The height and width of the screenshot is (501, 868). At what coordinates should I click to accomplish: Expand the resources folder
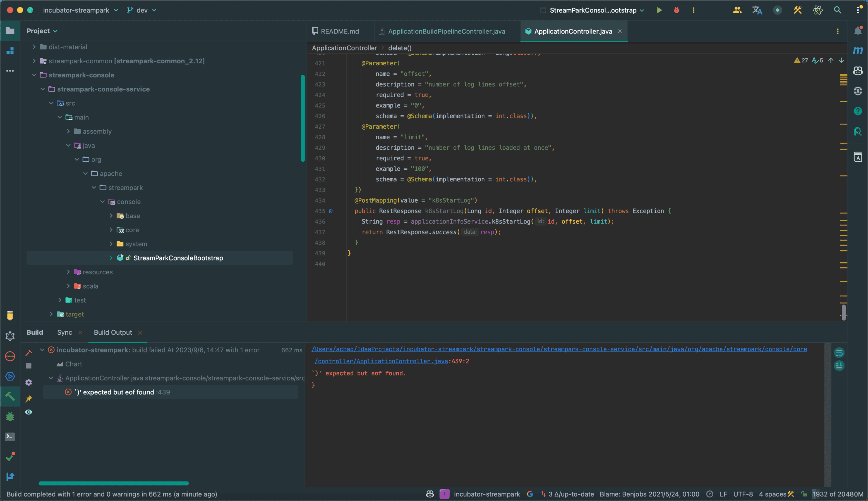coord(68,272)
